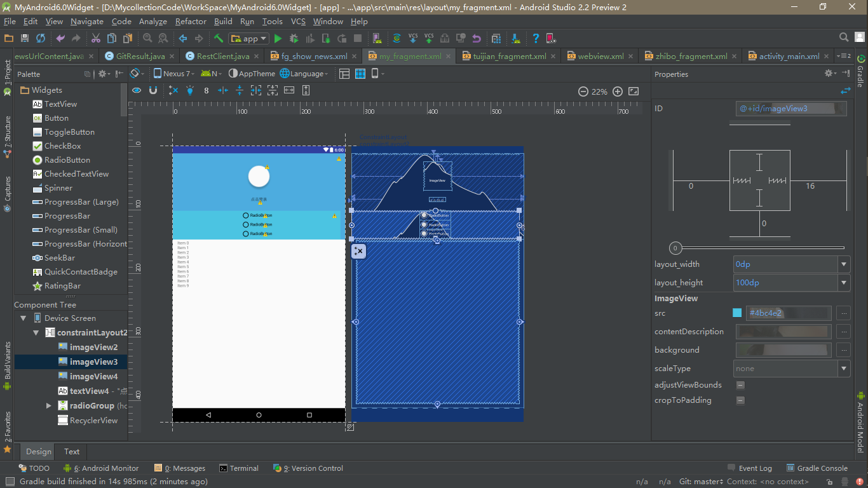868x488 pixels.
Task: Click the Debug app bug icon
Action: [294, 39]
